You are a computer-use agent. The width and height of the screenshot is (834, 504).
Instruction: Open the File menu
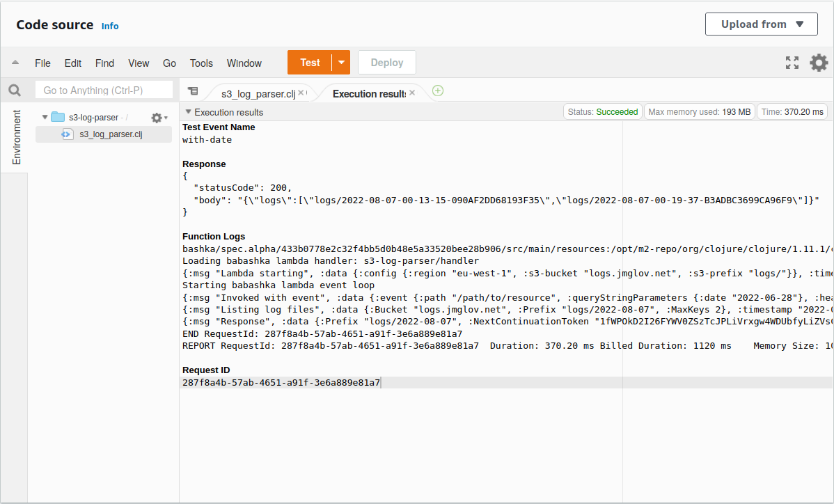click(x=42, y=63)
